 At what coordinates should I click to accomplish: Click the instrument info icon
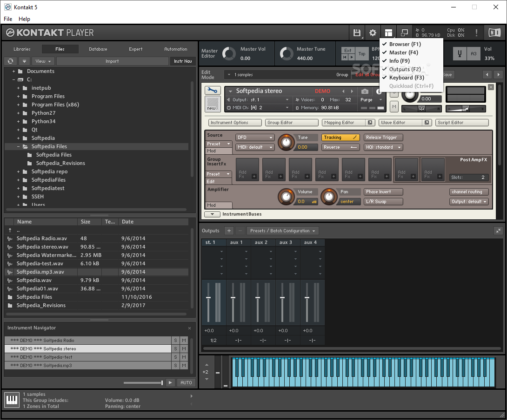pos(379,92)
